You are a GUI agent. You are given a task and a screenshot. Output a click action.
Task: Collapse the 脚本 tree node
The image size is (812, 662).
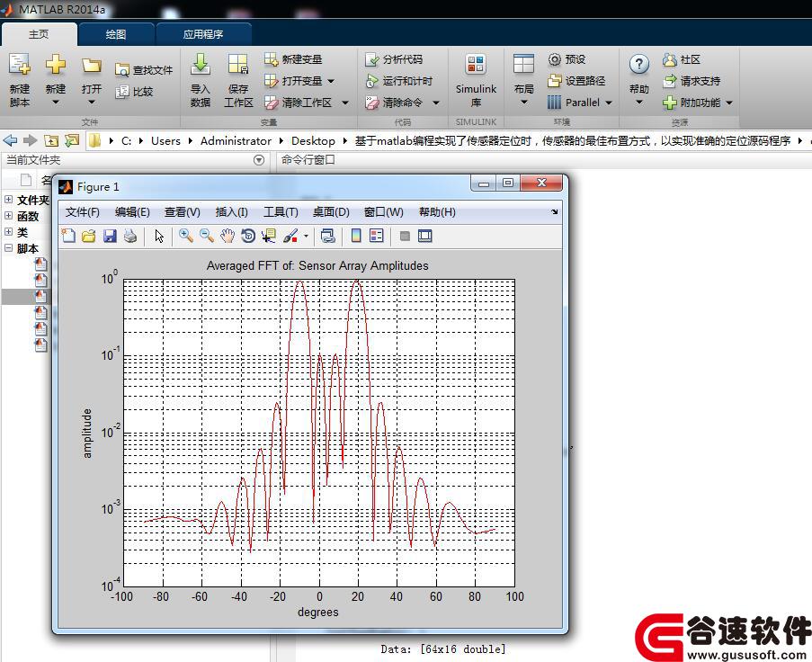9,247
